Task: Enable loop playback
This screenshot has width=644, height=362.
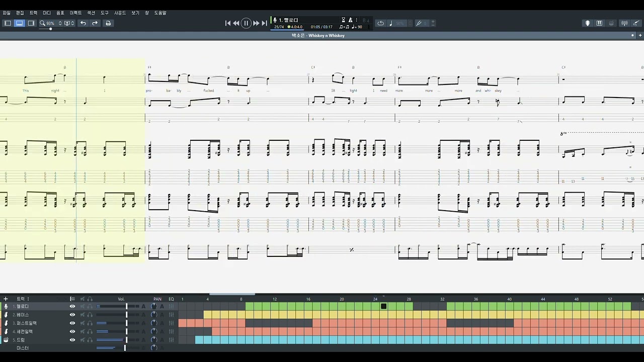Action: (380, 23)
